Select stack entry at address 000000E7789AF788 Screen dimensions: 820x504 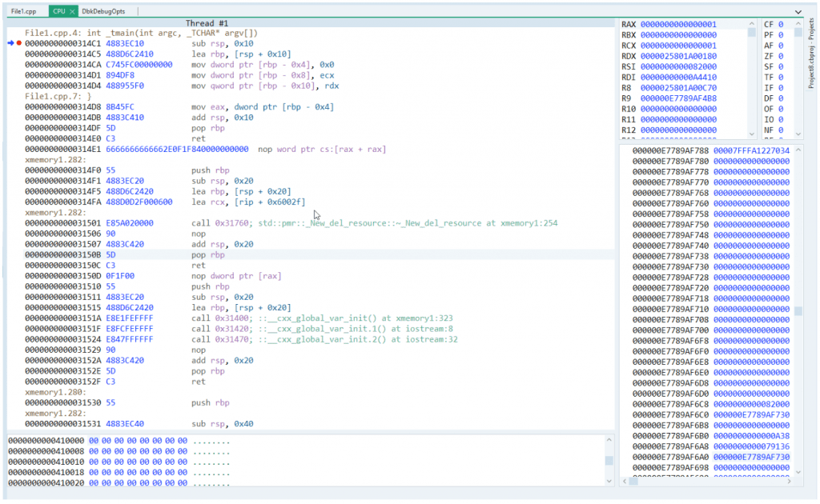pyautogui.click(x=710, y=150)
